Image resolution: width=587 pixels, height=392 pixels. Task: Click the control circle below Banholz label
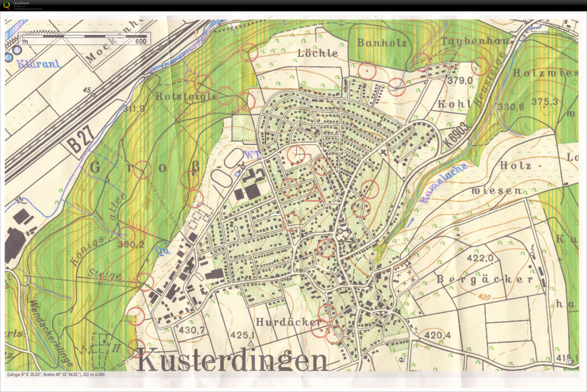coord(367,71)
